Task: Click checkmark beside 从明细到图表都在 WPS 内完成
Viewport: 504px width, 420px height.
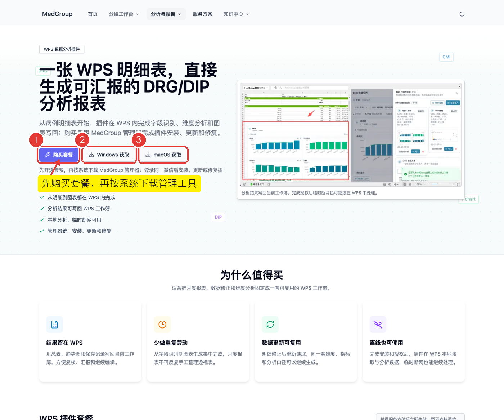Action: coord(42,197)
